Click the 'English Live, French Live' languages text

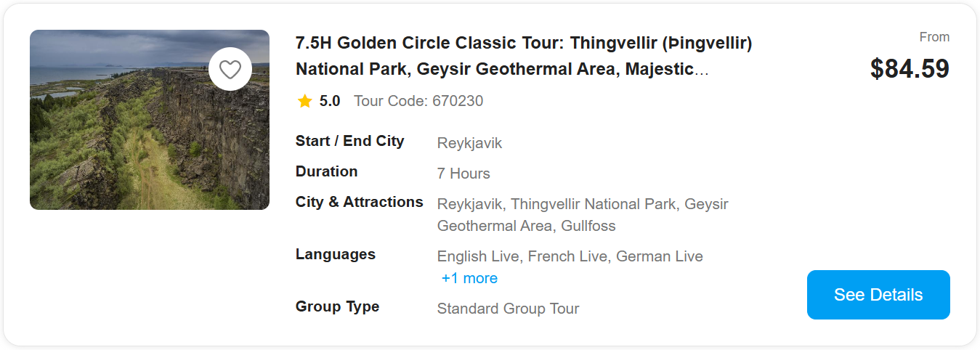tap(570, 256)
